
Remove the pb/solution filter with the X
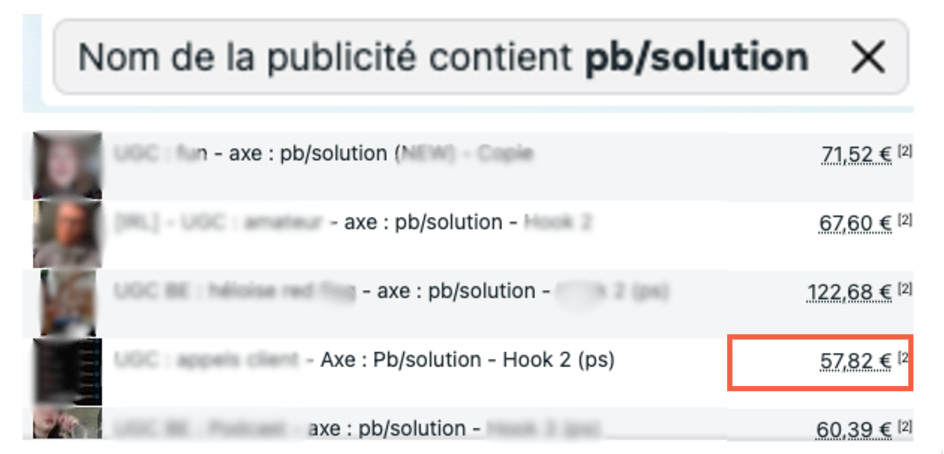click(x=869, y=58)
